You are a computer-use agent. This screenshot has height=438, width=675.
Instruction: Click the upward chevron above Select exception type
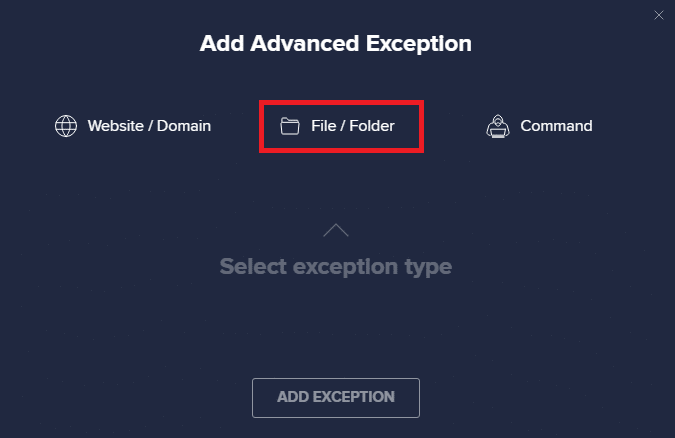click(336, 231)
